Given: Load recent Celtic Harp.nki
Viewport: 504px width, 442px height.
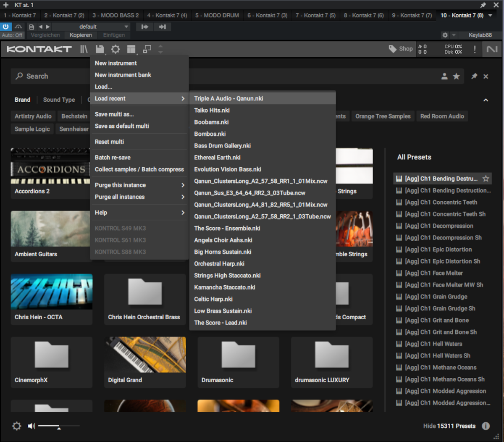Looking at the screenshot, I should click(262, 299).
